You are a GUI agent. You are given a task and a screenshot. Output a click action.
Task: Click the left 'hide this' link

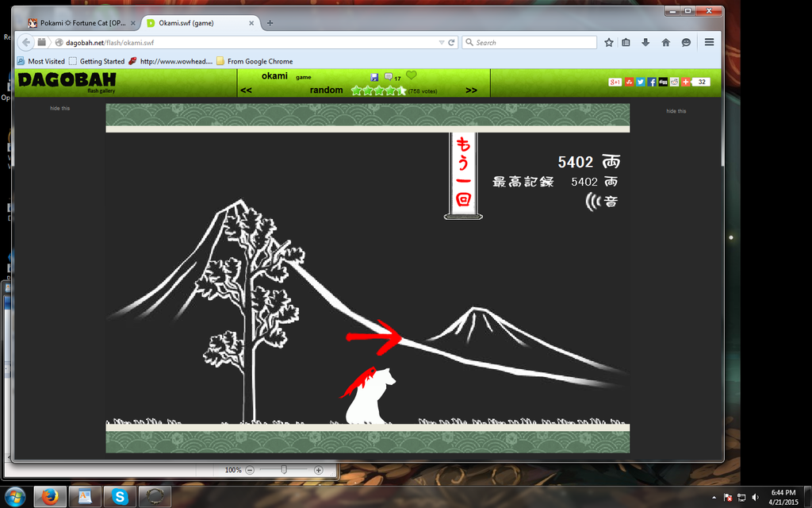[60, 108]
